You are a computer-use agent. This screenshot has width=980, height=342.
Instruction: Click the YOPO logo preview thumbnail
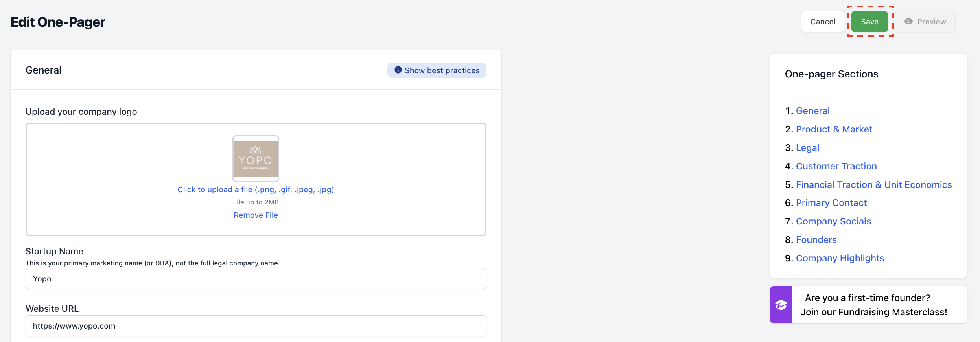[x=255, y=158]
